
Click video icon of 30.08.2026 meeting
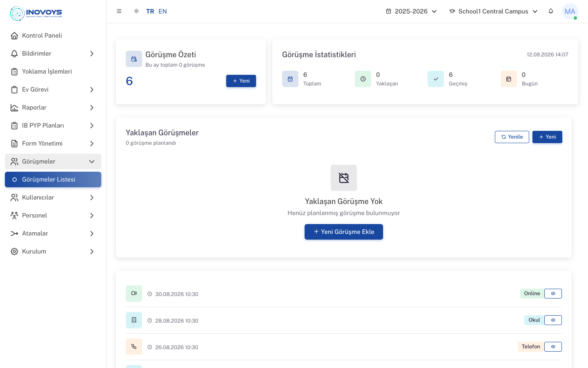(134, 294)
